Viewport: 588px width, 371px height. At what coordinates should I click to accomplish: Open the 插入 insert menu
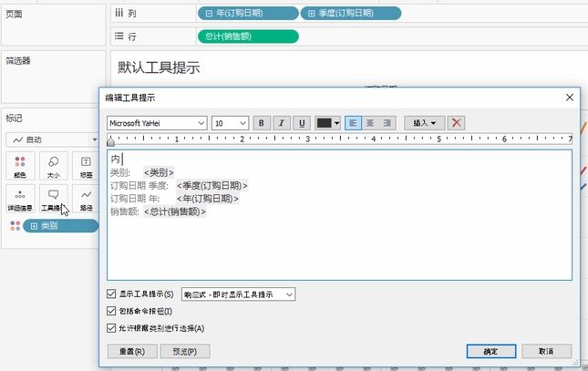click(x=424, y=122)
